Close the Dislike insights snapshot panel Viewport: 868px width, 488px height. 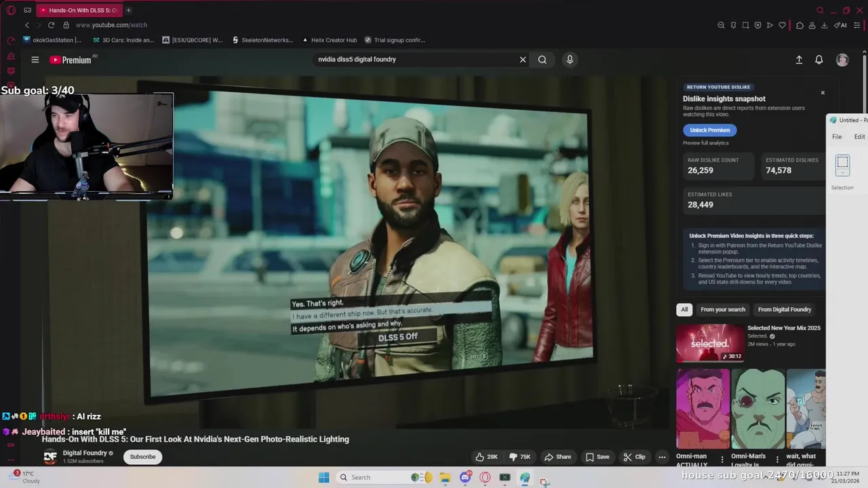point(823,93)
